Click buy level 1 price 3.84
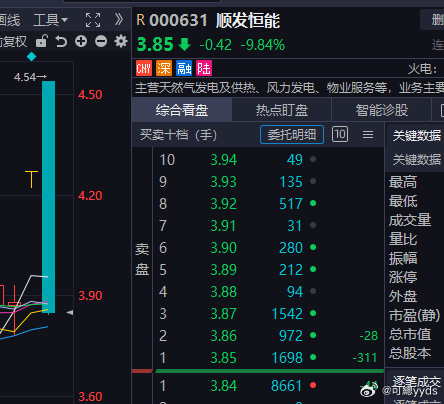The width and height of the screenshot is (444, 404). 224,386
